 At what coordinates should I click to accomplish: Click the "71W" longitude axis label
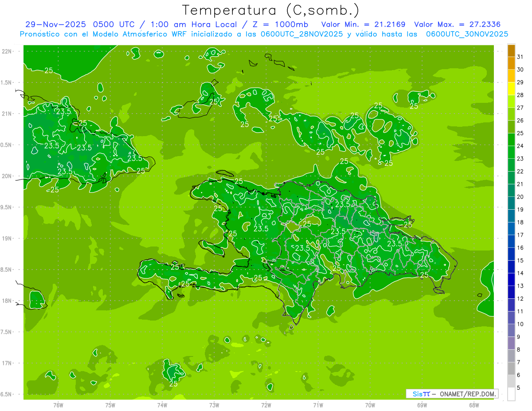(318, 405)
